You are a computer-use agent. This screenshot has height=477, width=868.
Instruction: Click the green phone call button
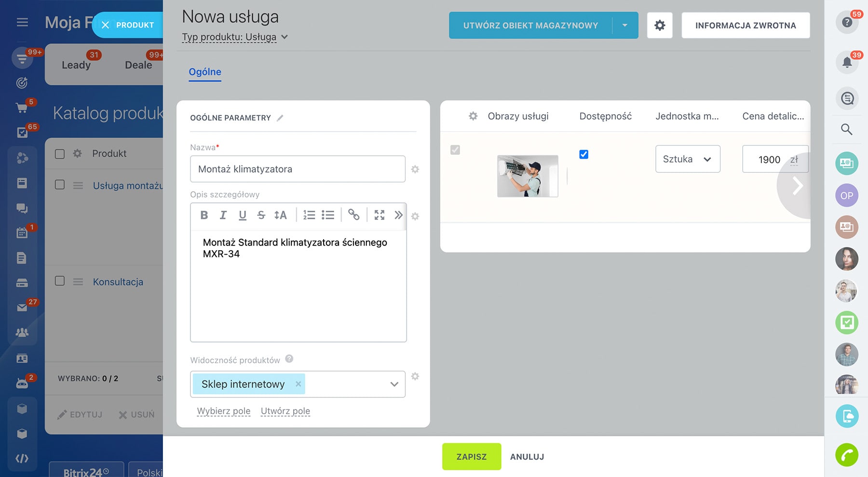click(x=847, y=455)
